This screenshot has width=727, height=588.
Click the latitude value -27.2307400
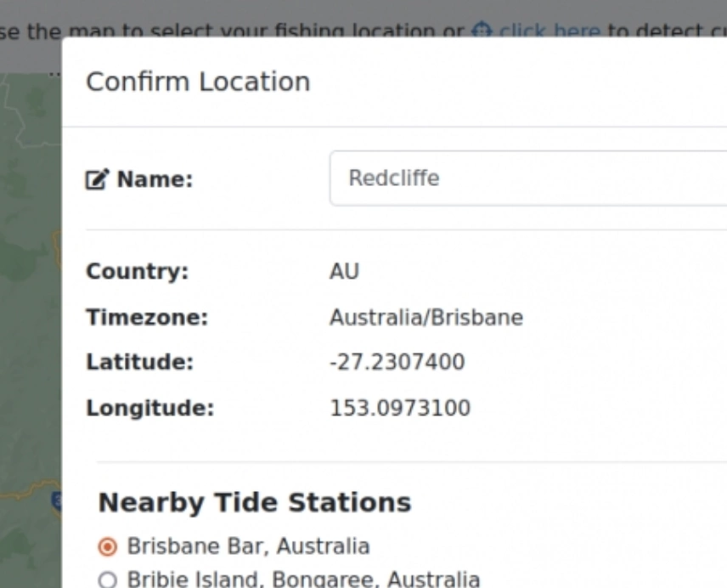tap(397, 363)
